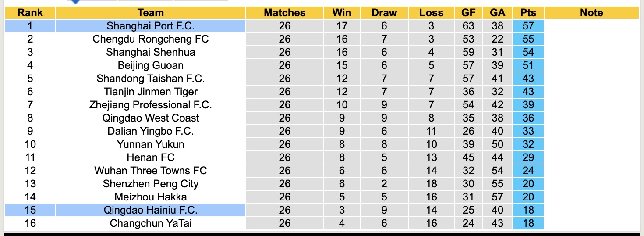Click Tianjin Jinmen Tiger team name
Screen dimensions: 644x236
(x=150, y=92)
